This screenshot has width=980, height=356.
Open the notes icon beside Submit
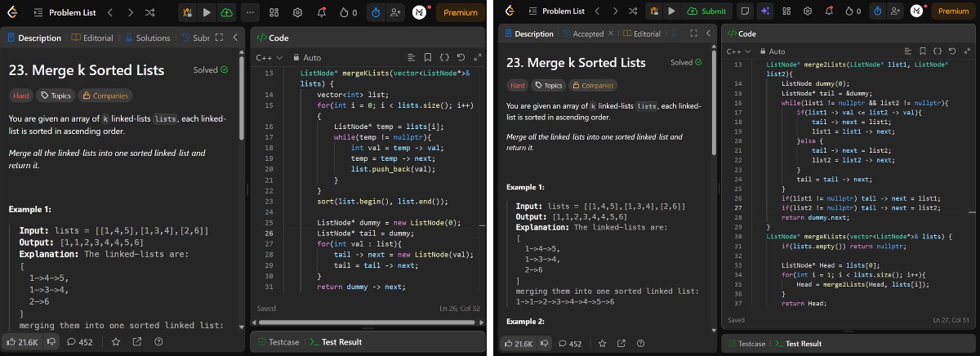point(745,11)
